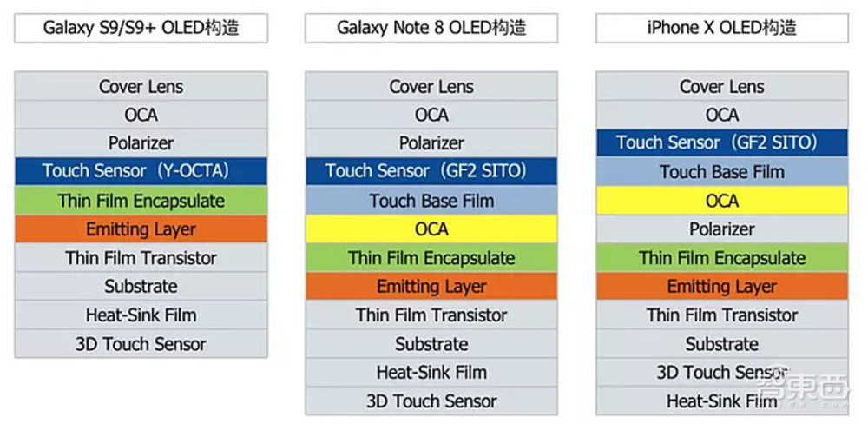Click orange Emitting Layer in Galaxy Note 8 stack
The width and height of the screenshot is (868, 424).
tap(431, 287)
